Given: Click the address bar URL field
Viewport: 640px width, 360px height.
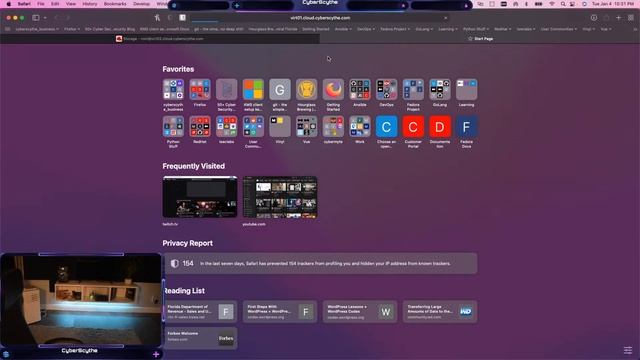Looking at the screenshot, I should click(320, 18).
